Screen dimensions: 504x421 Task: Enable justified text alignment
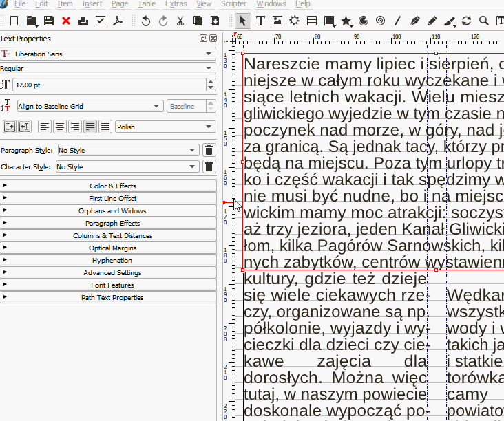pyautogui.click(x=90, y=127)
